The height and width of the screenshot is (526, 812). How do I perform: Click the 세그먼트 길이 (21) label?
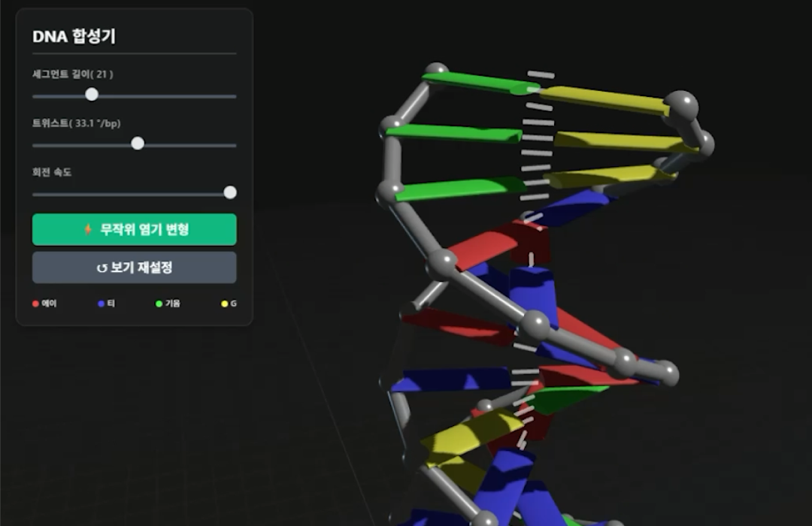(72, 74)
